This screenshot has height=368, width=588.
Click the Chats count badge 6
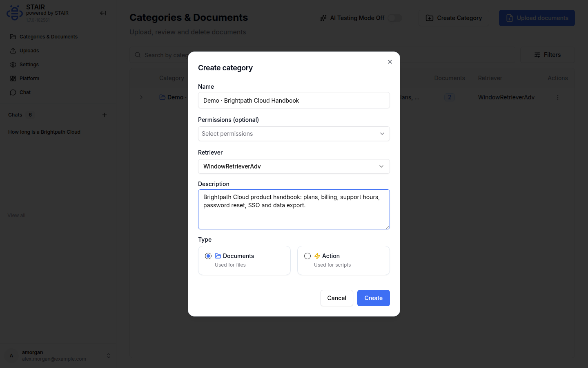(x=30, y=115)
